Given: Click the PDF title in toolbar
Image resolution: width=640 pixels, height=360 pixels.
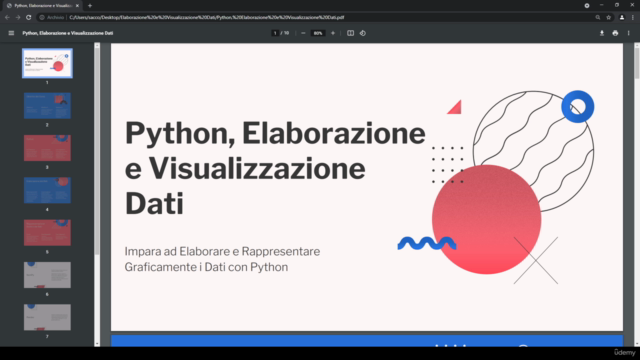Looking at the screenshot, I should coord(68,33).
